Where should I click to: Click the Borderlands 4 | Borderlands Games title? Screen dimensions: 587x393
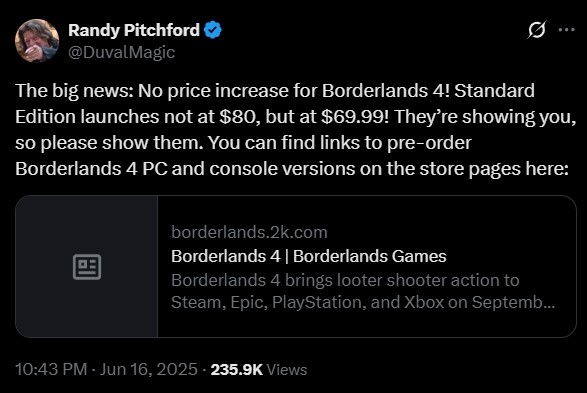[x=309, y=256]
